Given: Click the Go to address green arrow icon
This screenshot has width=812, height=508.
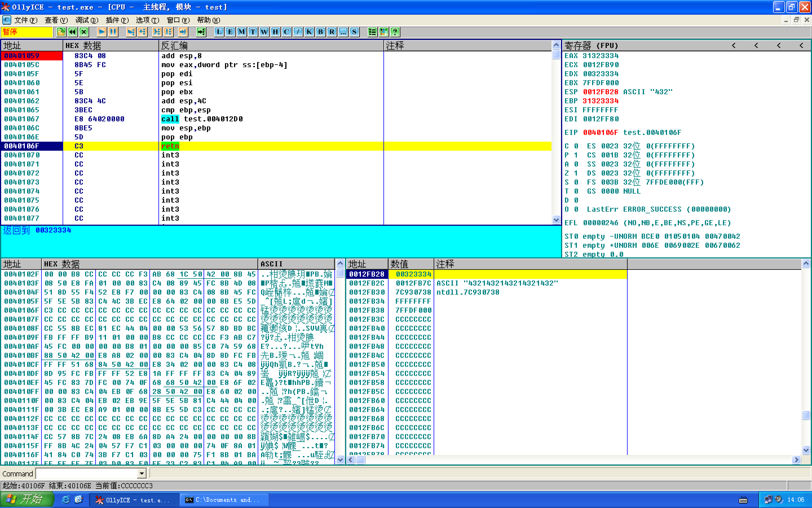Looking at the screenshot, I should coord(201,32).
